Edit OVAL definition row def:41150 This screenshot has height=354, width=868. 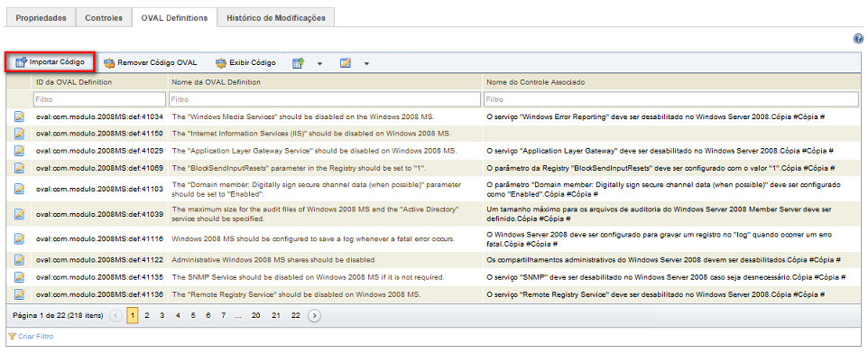19,134
